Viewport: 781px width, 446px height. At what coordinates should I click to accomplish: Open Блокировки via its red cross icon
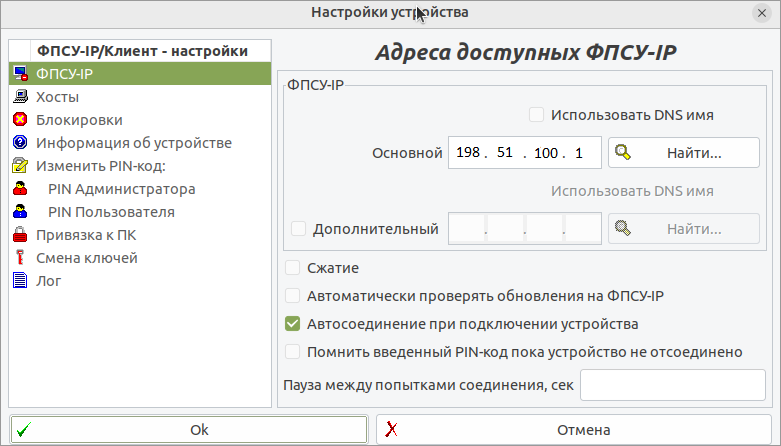pos(19,120)
